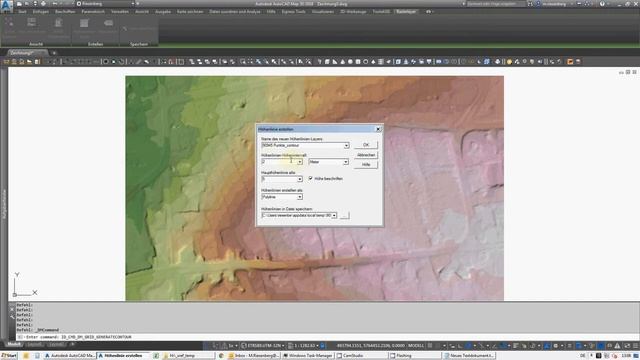This screenshot has height=360, width=640.
Task: Click into the layer name text field
Action: (x=302, y=146)
